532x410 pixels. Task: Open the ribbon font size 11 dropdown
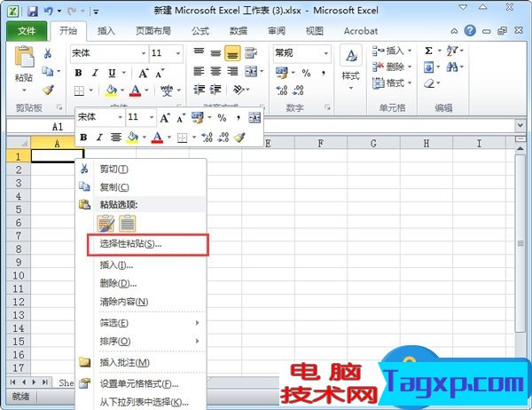pos(178,53)
